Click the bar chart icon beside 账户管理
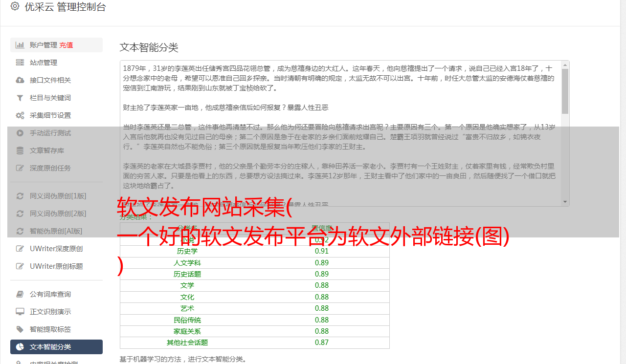Screen dimensions: 626x364 (20, 45)
